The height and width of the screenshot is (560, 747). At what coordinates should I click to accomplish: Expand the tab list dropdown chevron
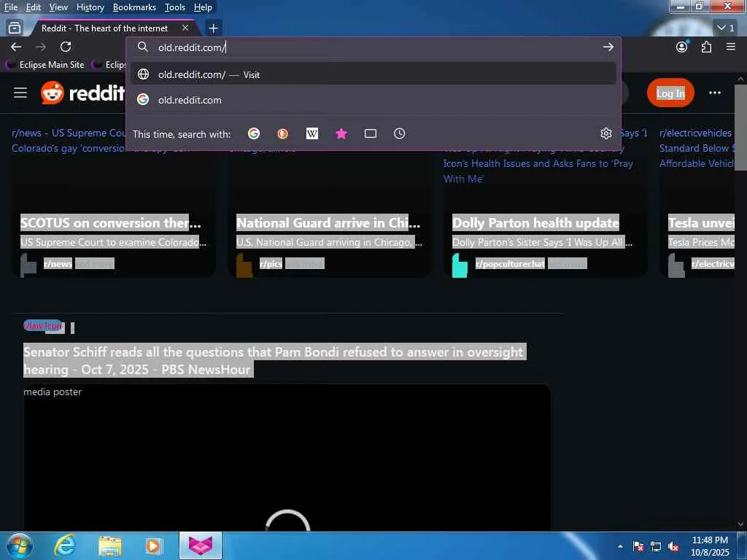point(726,28)
